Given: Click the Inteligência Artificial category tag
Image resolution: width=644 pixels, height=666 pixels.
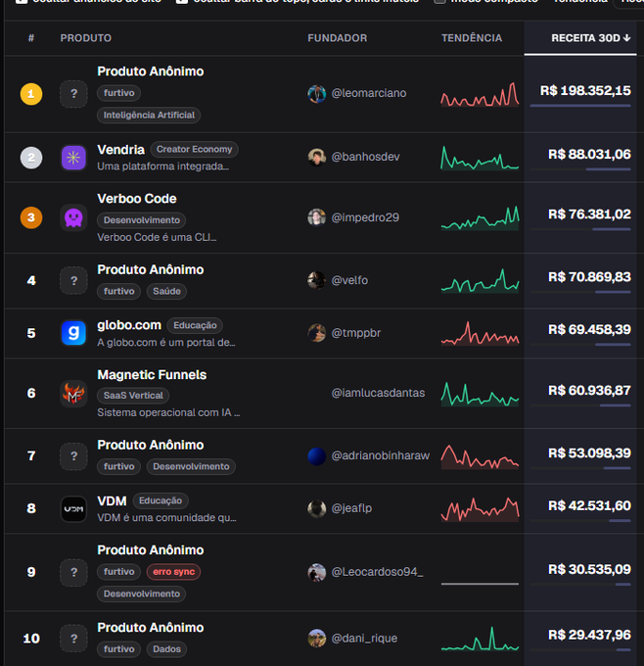Looking at the screenshot, I should 149,116.
